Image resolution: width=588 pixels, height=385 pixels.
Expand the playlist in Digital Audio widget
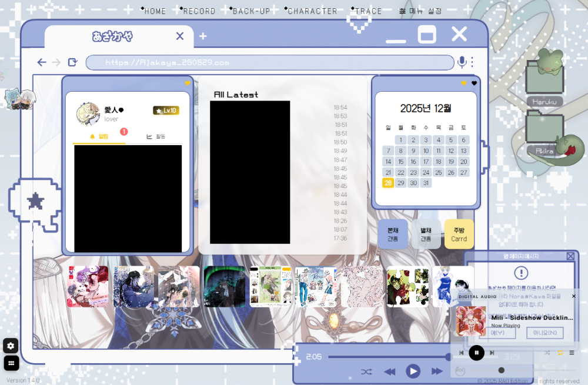[x=572, y=353]
